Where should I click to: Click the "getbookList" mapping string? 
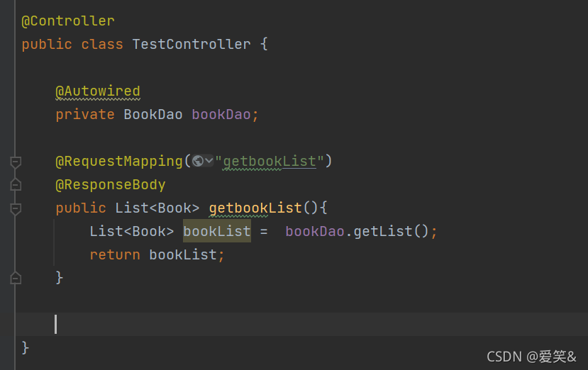pos(270,162)
